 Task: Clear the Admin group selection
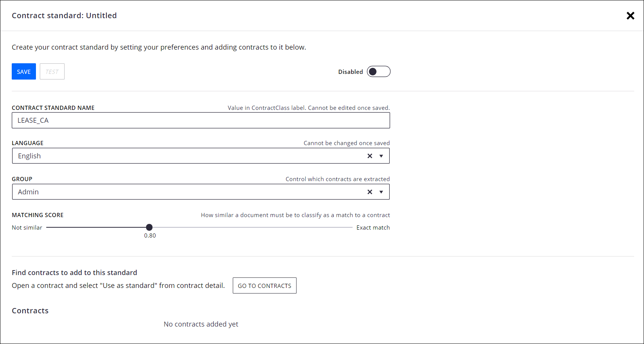(x=370, y=192)
